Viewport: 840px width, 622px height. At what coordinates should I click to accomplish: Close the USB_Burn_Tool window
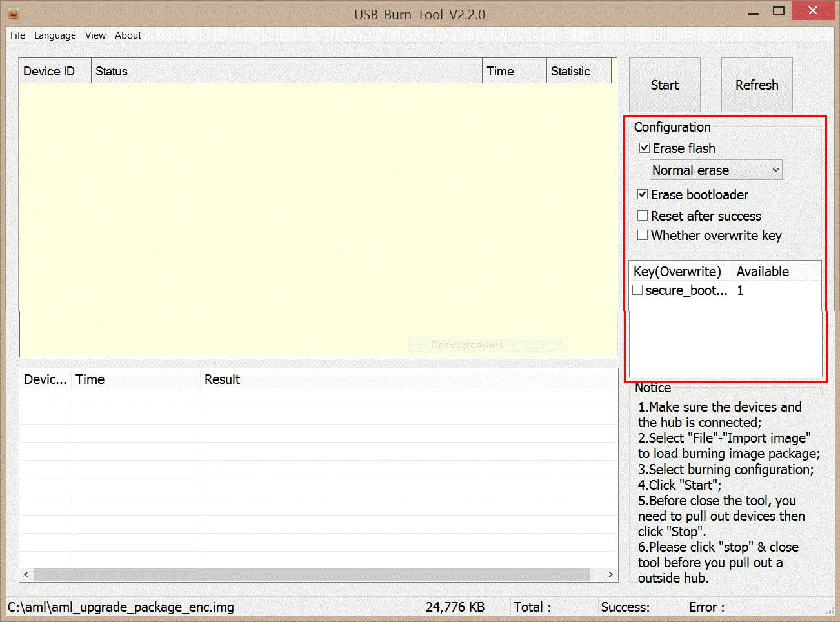point(813,10)
